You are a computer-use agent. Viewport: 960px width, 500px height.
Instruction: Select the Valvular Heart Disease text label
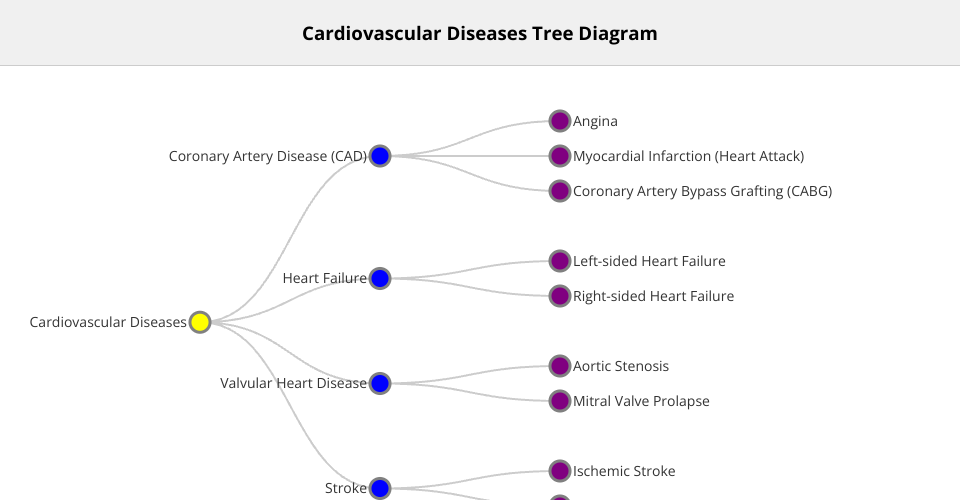293,383
